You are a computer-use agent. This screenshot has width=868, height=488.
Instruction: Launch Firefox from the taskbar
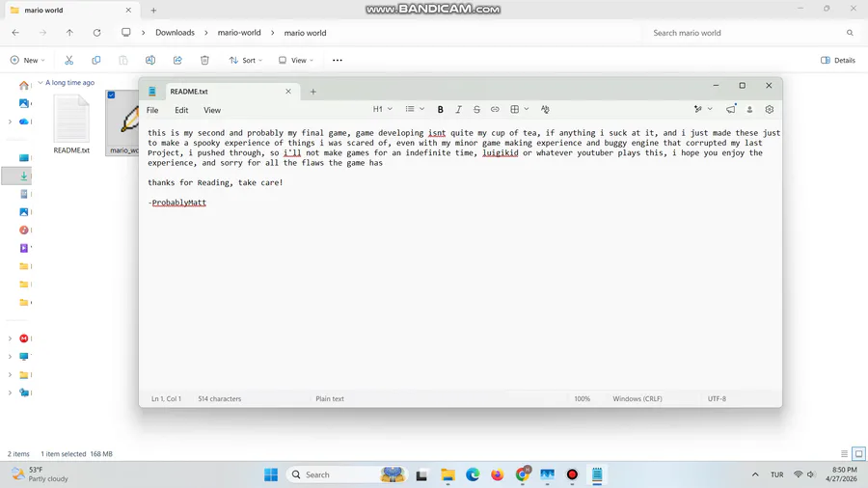(497, 474)
